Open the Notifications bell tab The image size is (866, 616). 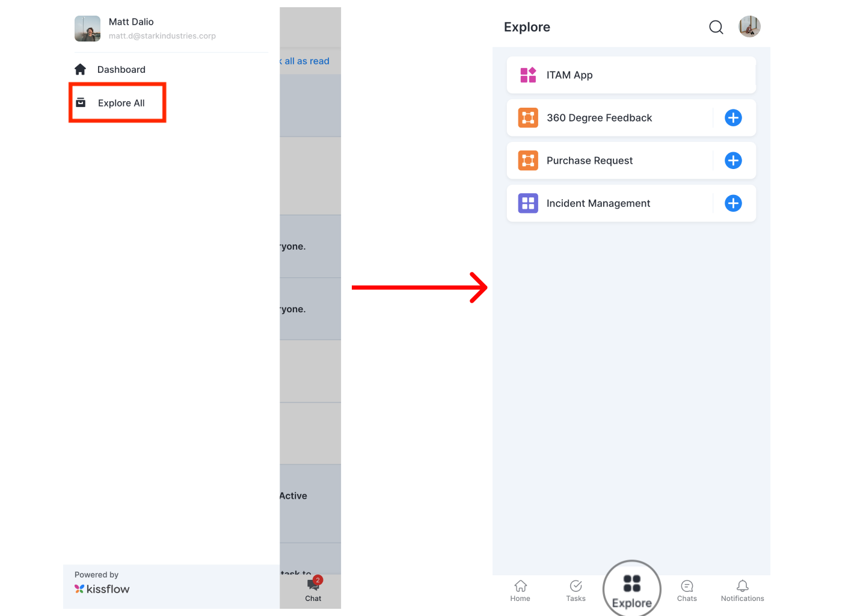tap(743, 590)
